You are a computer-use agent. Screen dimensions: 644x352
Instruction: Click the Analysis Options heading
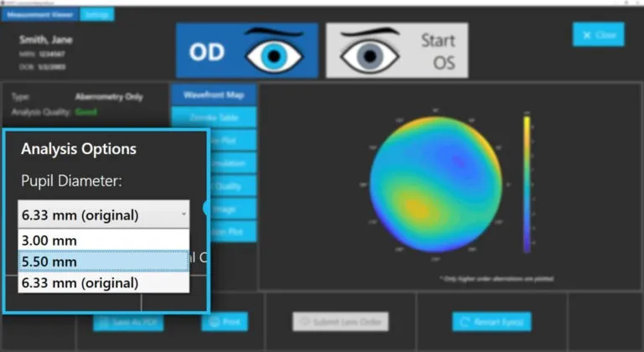(79, 149)
